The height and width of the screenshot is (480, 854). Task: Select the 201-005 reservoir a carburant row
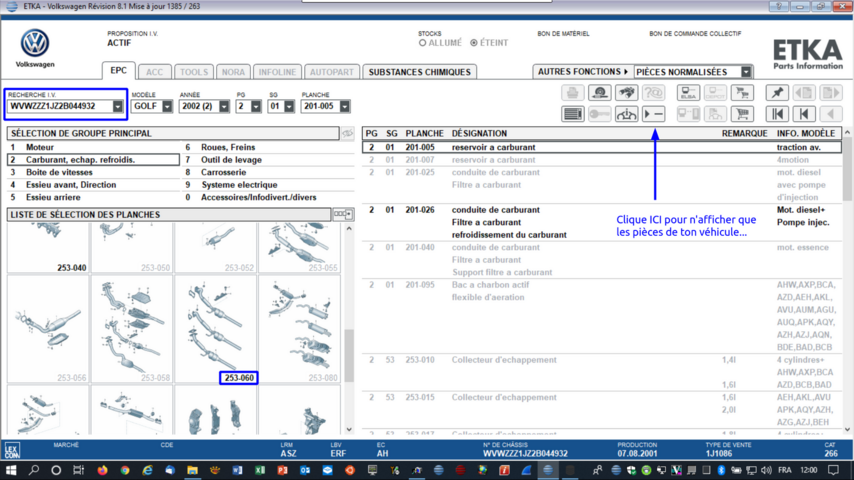point(602,147)
